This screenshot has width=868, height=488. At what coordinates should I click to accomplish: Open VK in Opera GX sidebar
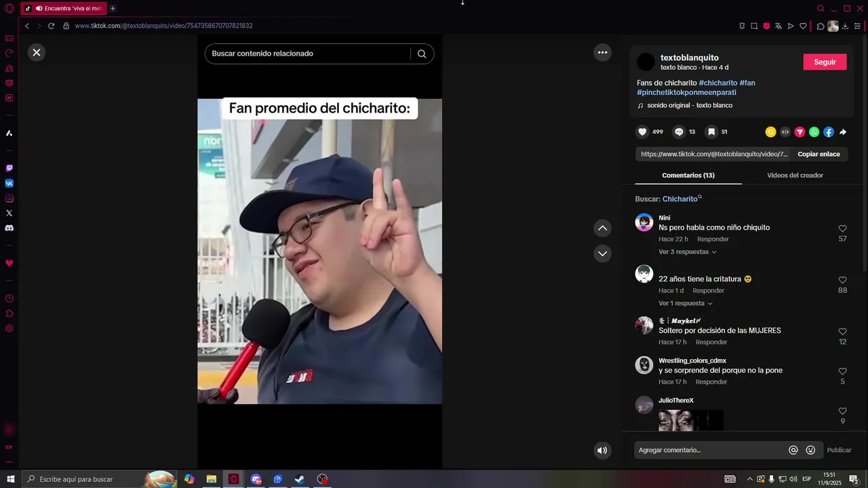pos(9,183)
